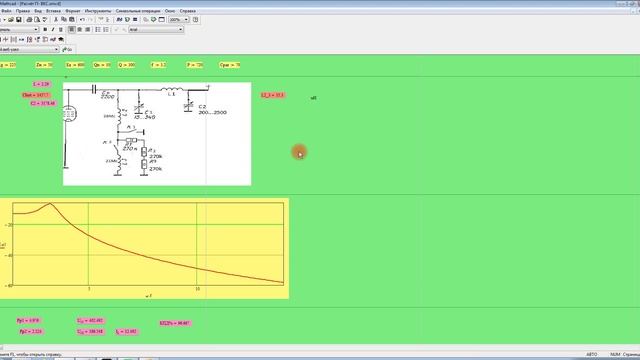The width and height of the screenshot is (640, 360).
Task: Expand the zoom percentage dropdown
Action: [x=187, y=20]
